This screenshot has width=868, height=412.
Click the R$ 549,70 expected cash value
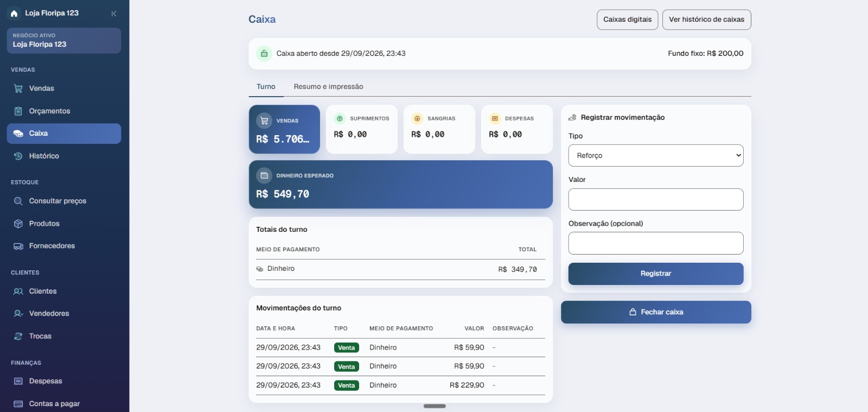click(283, 194)
